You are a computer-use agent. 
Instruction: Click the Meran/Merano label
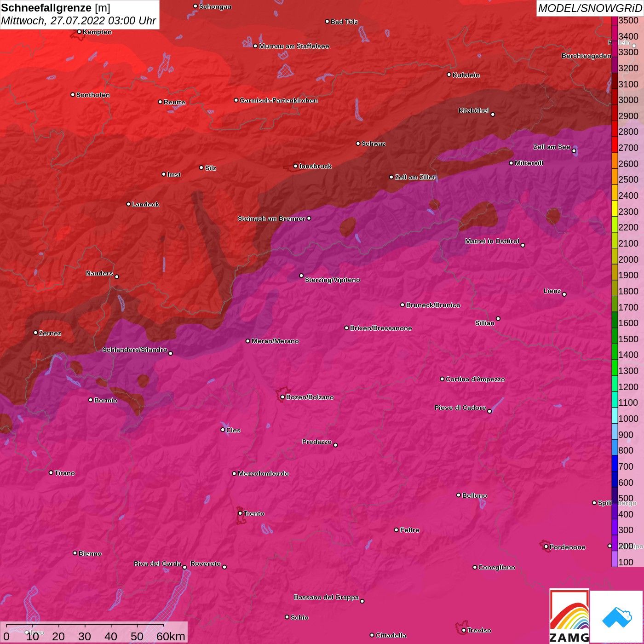point(275,341)
